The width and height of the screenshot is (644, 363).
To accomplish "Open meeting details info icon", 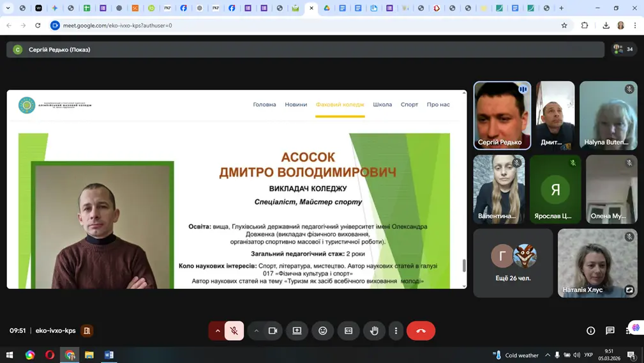I will (590, 330).
